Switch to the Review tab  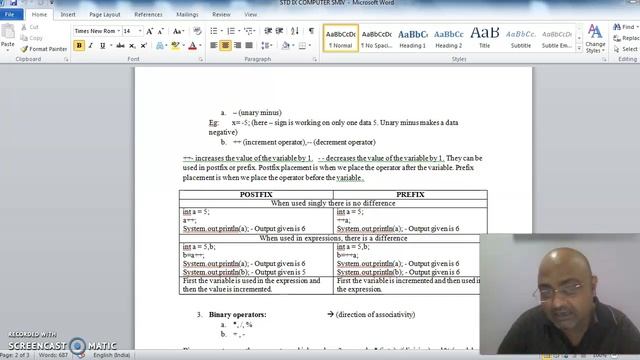pos(221,14)
